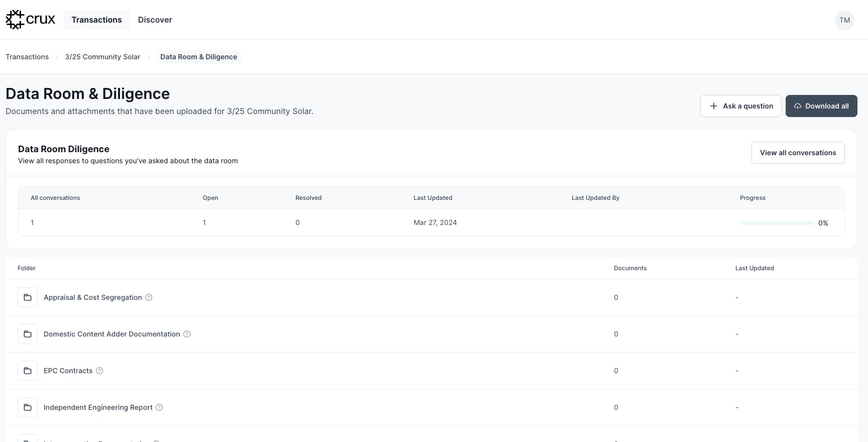Click the Crux logo icon
Screen dimensions: 868x442
tap(15, 20)
